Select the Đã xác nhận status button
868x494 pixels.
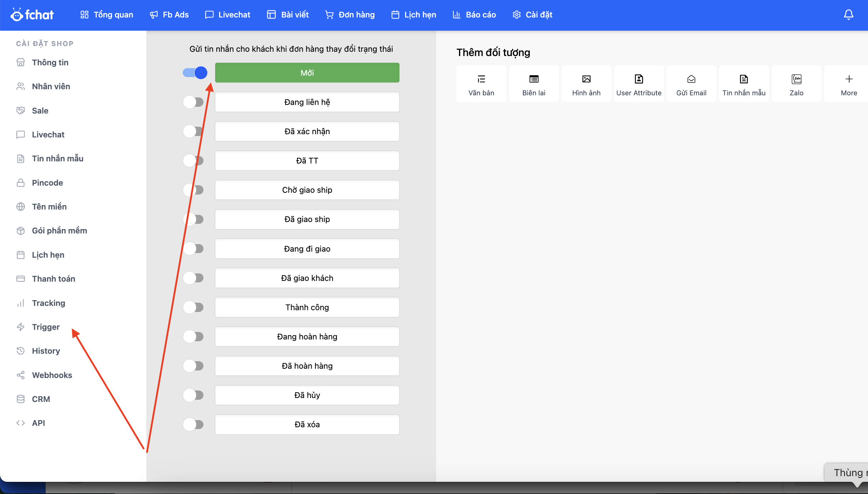coord(307,131)
